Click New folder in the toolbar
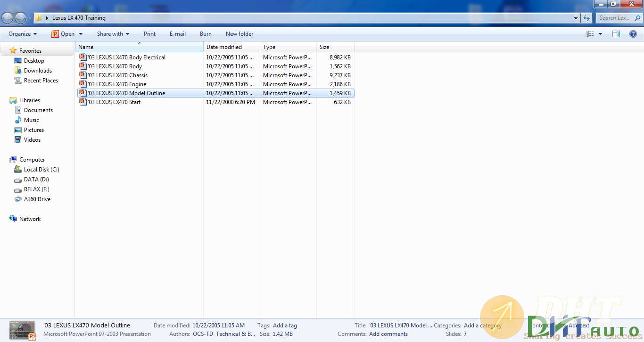 pos(239,34)
